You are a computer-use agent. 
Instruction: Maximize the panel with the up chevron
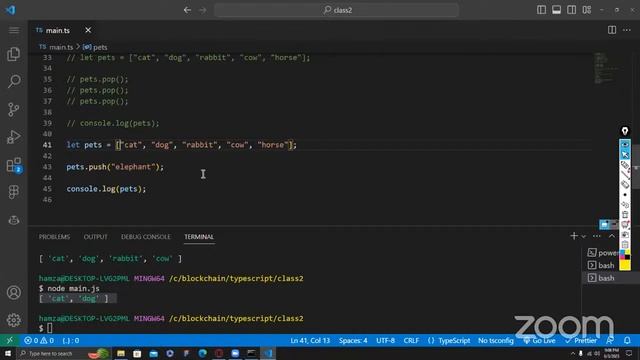611,236
